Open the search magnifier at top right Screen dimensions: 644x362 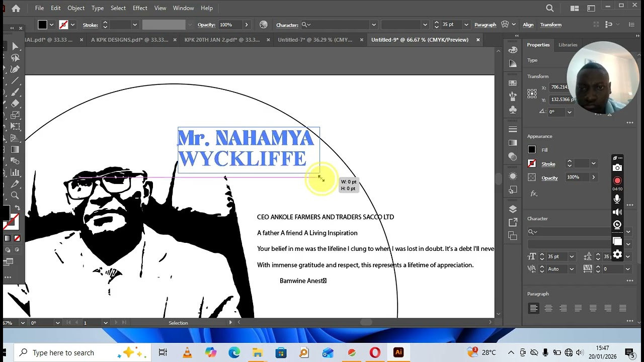pos(550,8)
